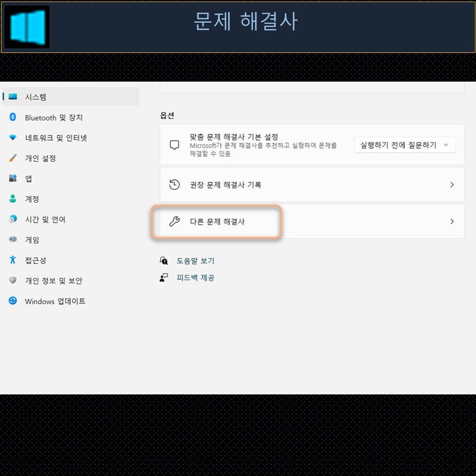
Task: Click the 권장 문제 해결사 기록 label
Action: (226, 184)
